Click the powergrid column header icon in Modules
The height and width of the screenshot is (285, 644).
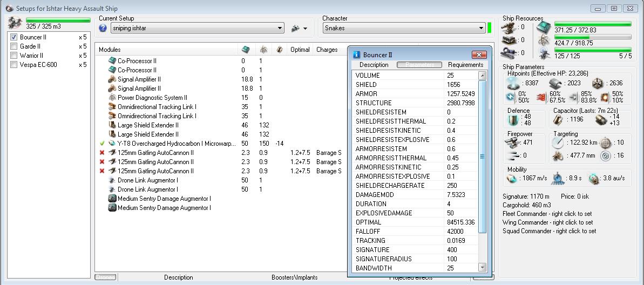pyautogui.click(x=263, y=50)
